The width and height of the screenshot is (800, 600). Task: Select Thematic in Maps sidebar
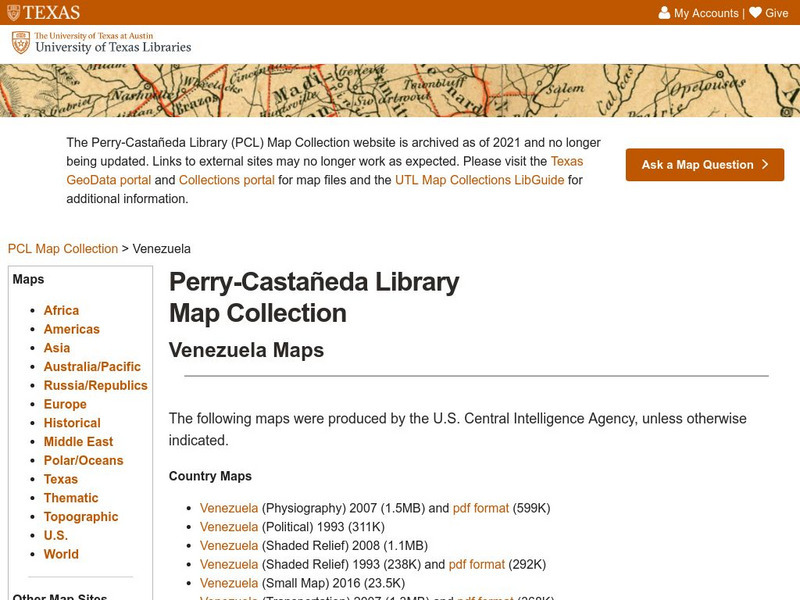point(71,498)
